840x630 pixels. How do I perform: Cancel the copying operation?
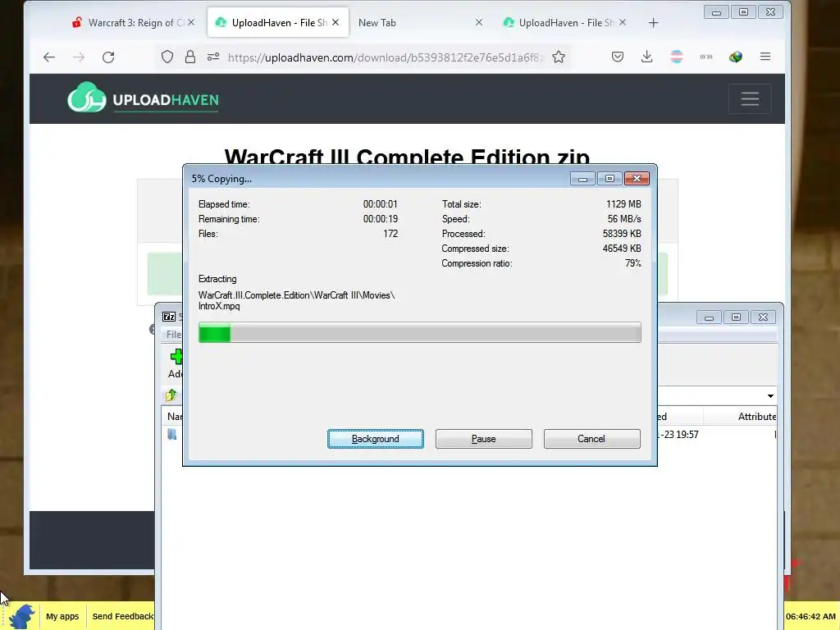tap(591, 439)
